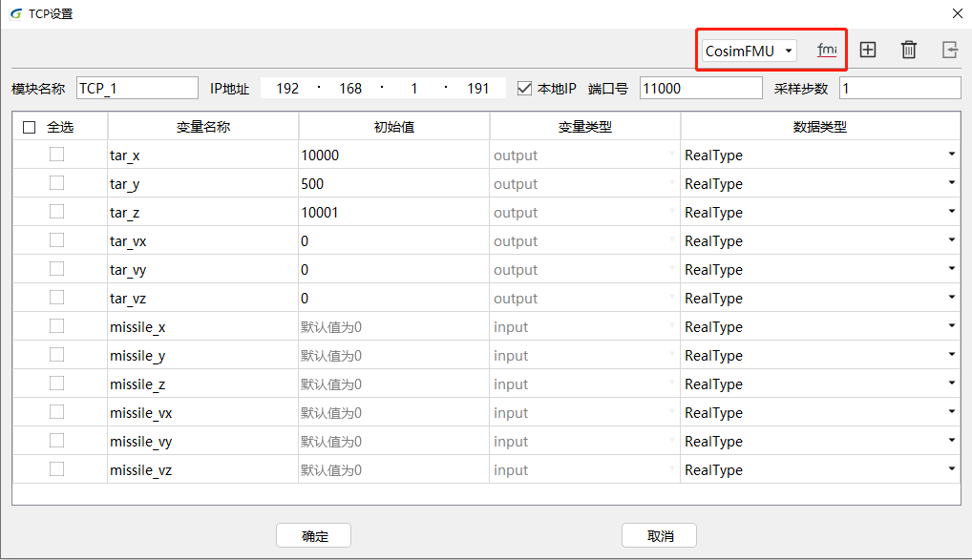Viewport: 972px width, 560px height.
Task: Click the add variable plus icon
Action: pos(868,50)
